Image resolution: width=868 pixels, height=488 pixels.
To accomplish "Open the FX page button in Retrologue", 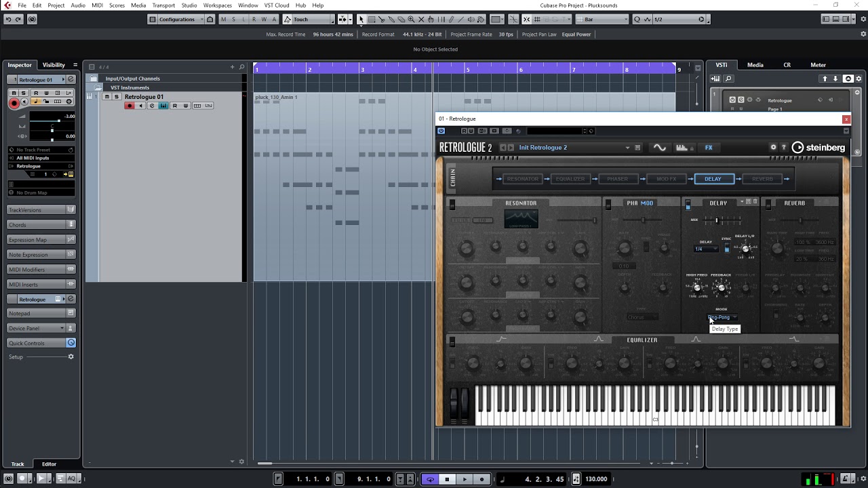I will click(709, 147).
